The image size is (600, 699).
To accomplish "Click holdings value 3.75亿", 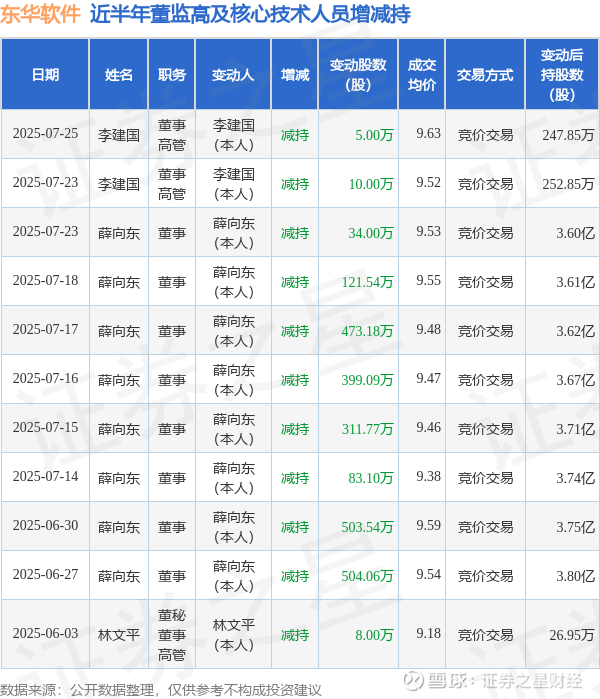I will 575,527.
